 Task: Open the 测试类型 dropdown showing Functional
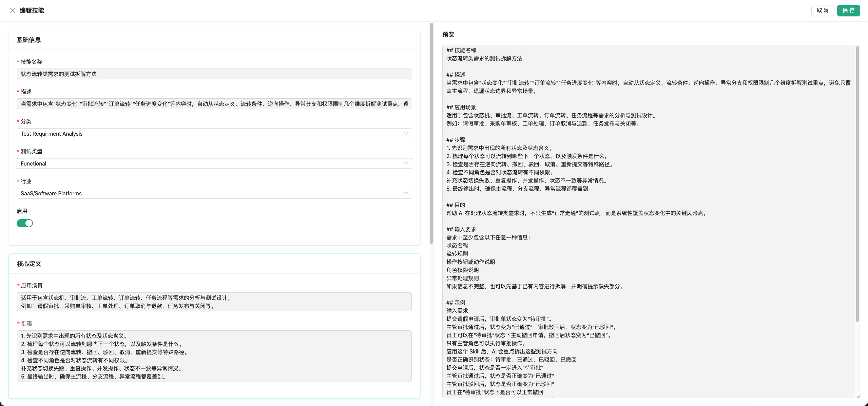coord(214,163)
